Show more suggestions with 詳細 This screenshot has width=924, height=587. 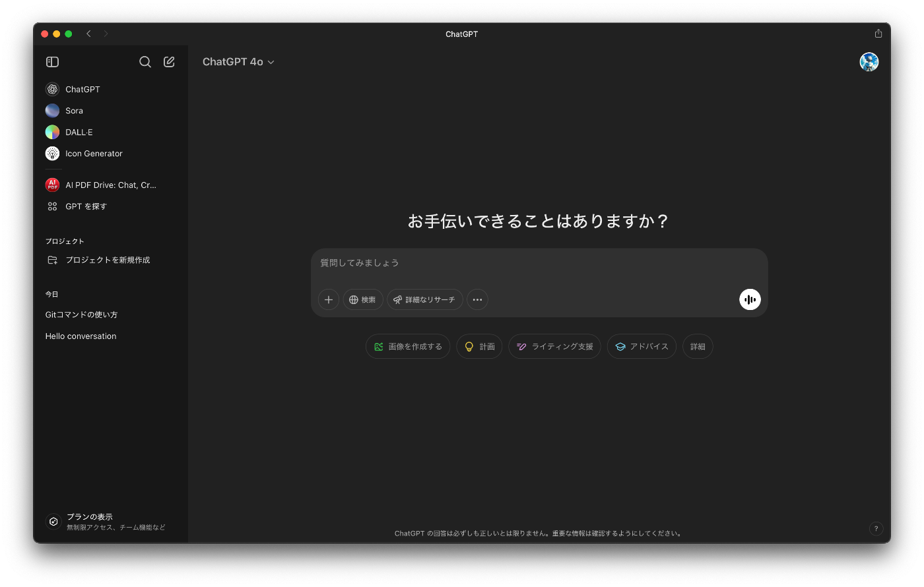tap(698, 347)
